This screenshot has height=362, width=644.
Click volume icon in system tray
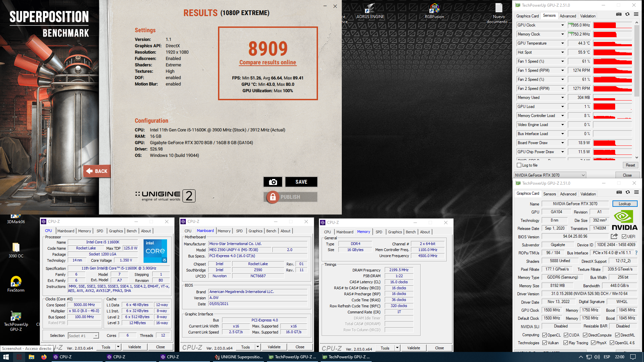tap(597, 357)
